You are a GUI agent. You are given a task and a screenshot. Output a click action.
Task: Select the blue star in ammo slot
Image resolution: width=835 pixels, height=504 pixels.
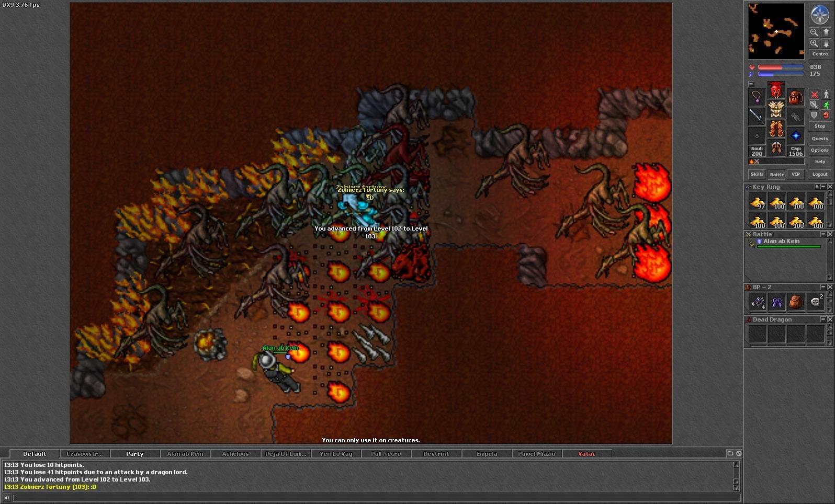(795, 135)
